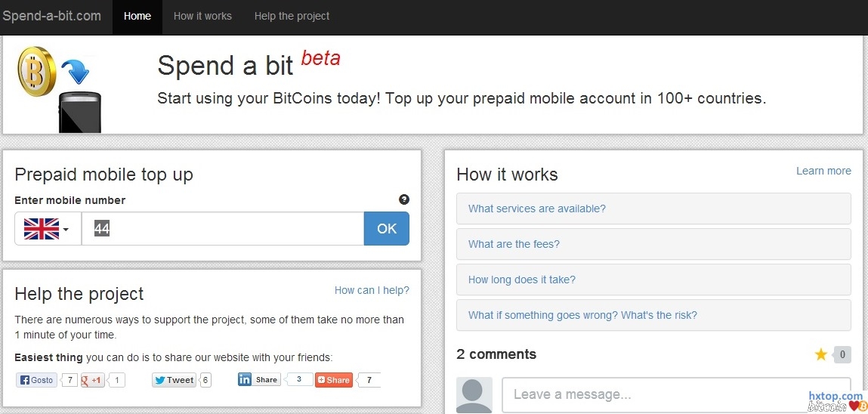Click the orange AddThis Share button
868x414 pixels.
(334, 380)
